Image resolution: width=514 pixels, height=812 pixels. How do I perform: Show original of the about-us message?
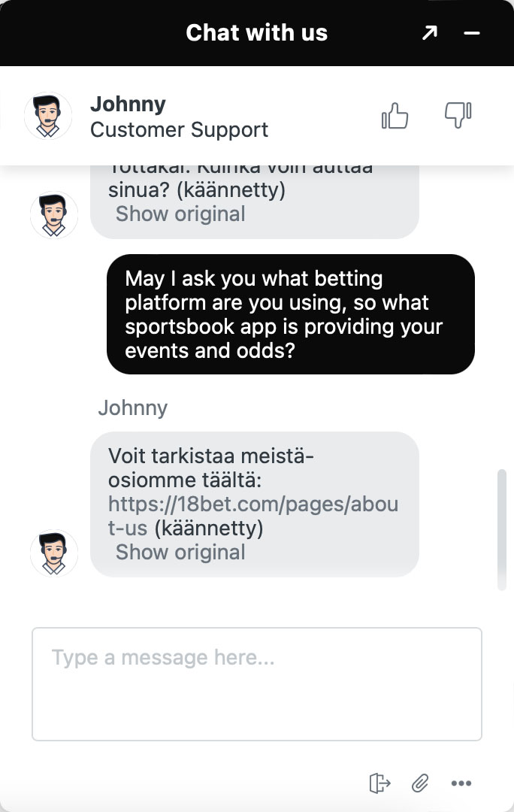click(180, 552)
